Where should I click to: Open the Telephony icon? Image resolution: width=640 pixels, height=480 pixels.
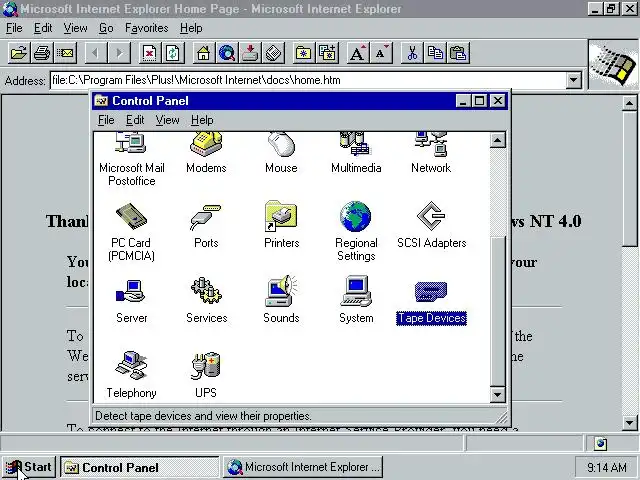pyautogui.click(x=131, y=375)
